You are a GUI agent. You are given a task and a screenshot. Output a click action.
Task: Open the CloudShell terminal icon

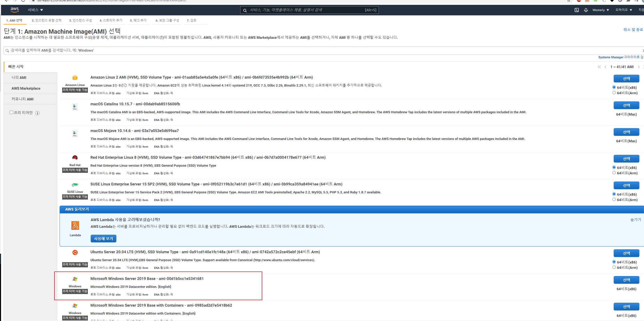point(577,10)
